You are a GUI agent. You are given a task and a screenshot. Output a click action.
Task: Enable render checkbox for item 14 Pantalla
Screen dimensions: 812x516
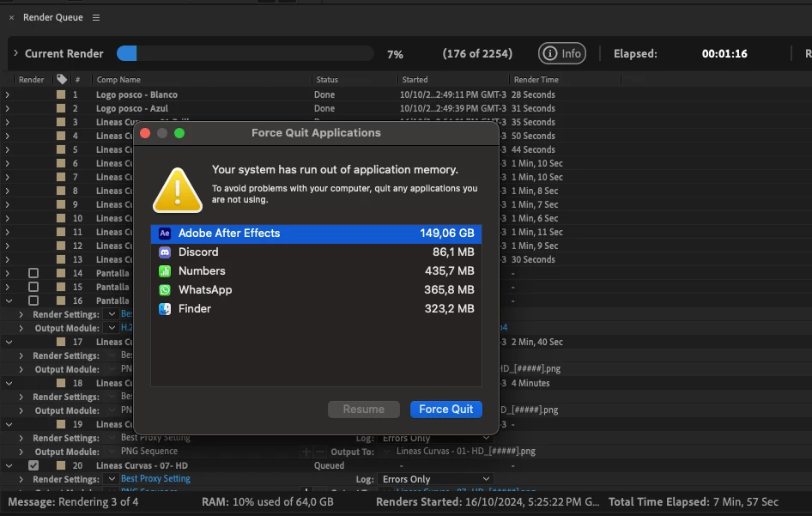tap(33, 273)
